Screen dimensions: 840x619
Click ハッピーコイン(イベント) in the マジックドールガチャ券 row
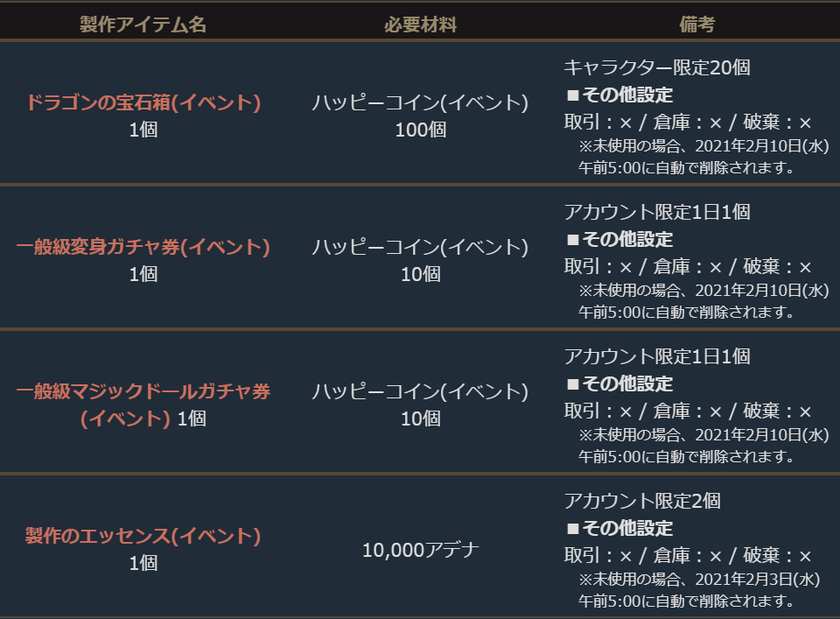[420, 391]
